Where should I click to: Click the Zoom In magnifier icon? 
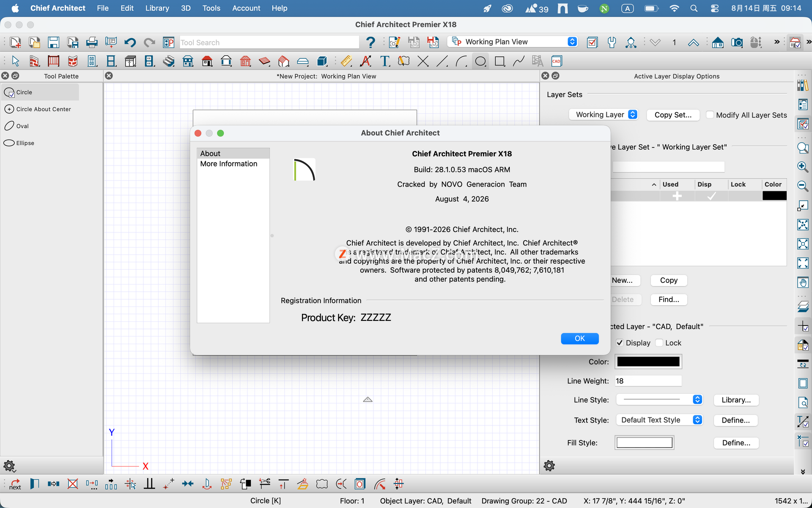(803, 166)
